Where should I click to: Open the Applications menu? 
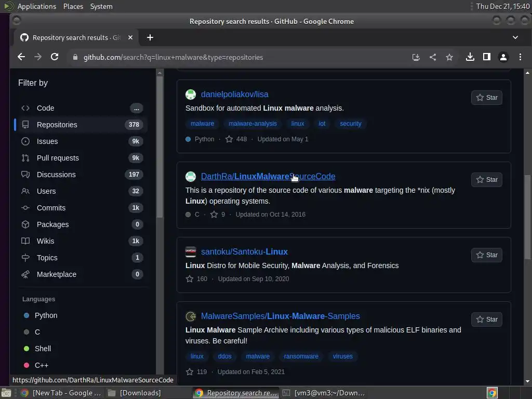[37, 6]
